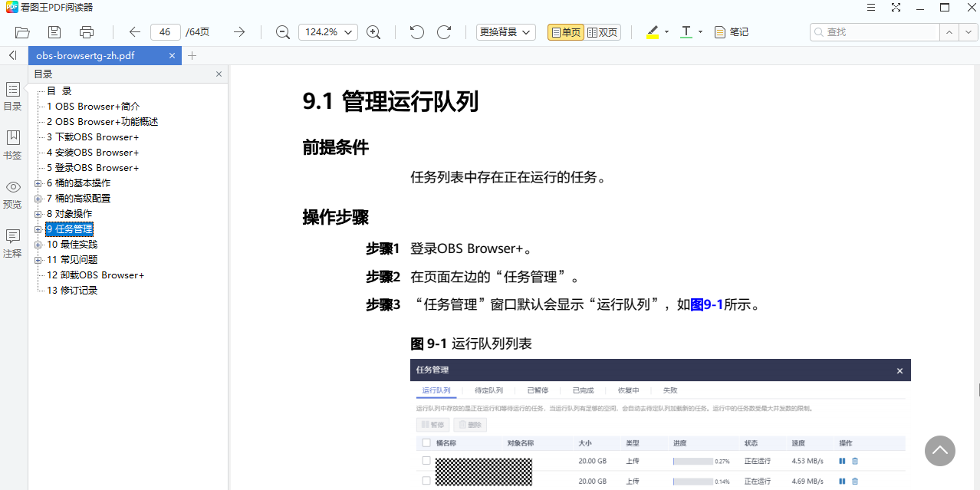Expand 10 最佳实践 tree node

pos(38,245)
